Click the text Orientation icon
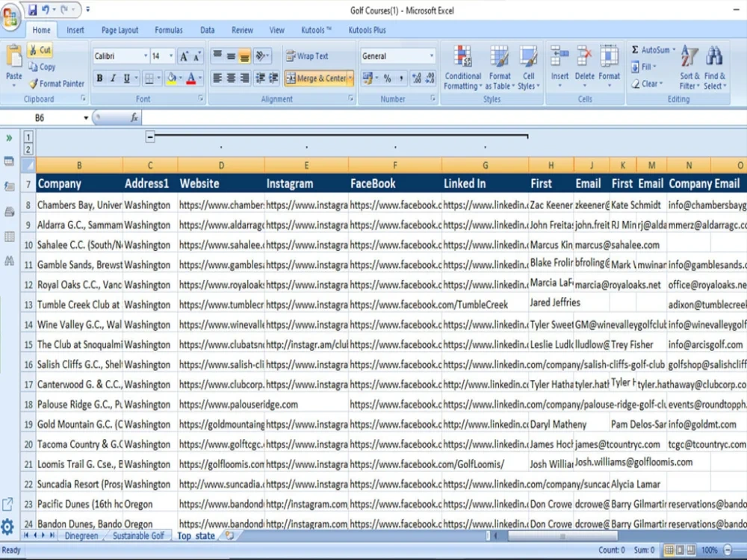Screen dimensions: 747x560 point(261,56)
